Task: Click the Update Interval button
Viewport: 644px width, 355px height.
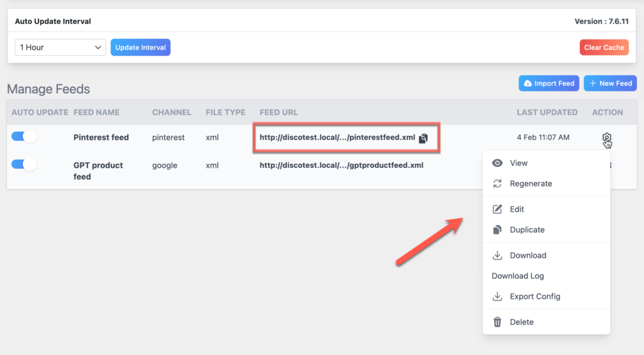Action: tap(140, 47)
